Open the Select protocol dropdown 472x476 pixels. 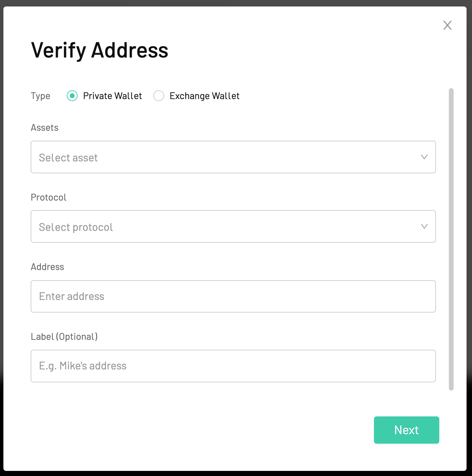click(x=233, y=226)
